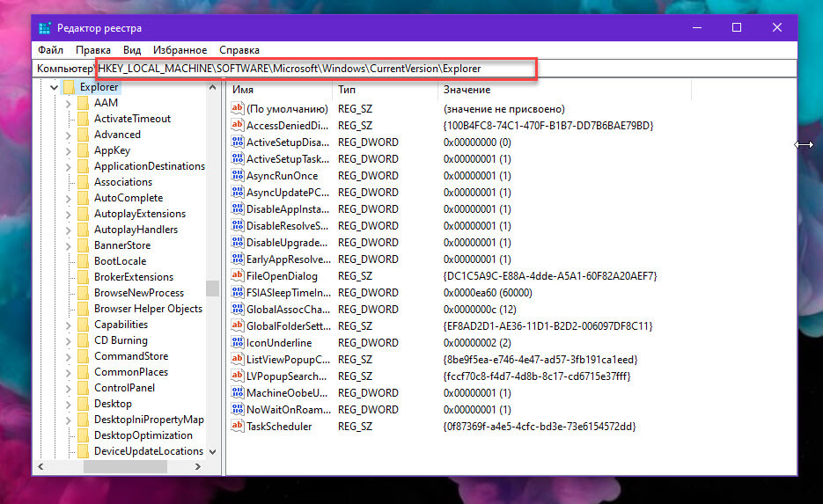Click the Registry Editor app icon in title bar
This screenshot has width=823, height=504.
coord(45,28)
